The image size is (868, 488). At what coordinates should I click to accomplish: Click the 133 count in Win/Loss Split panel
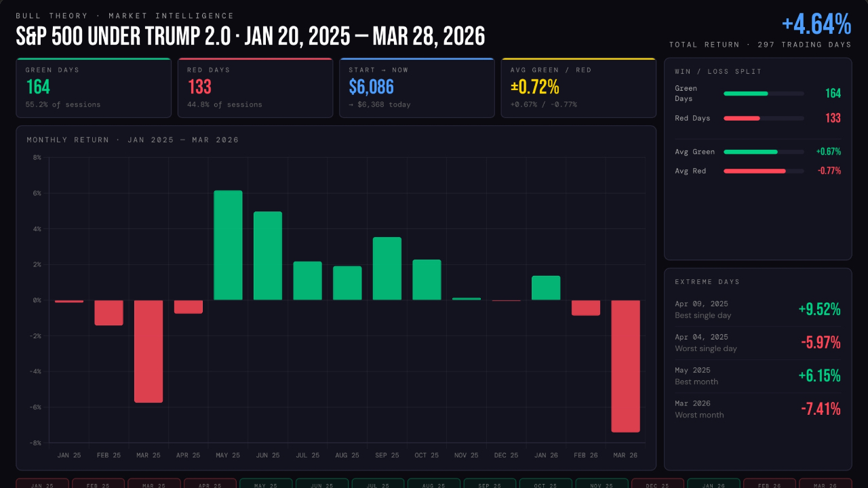833,118
